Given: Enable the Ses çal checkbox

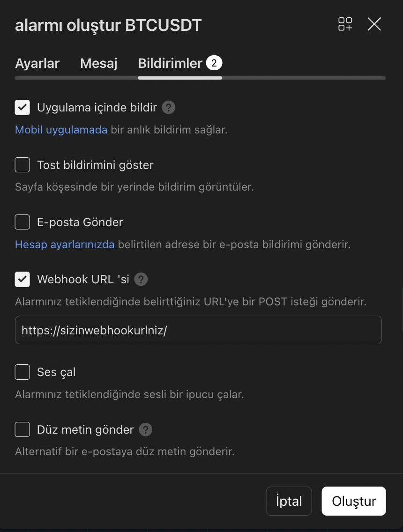Looking at the screenshot, I should pyautogui.click(x=22, y=372).
